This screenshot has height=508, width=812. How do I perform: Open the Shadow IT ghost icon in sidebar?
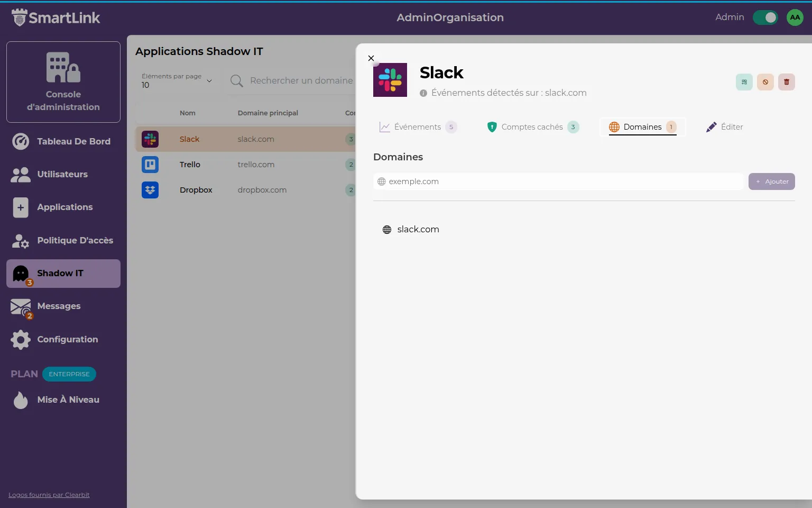pos(21,273)
